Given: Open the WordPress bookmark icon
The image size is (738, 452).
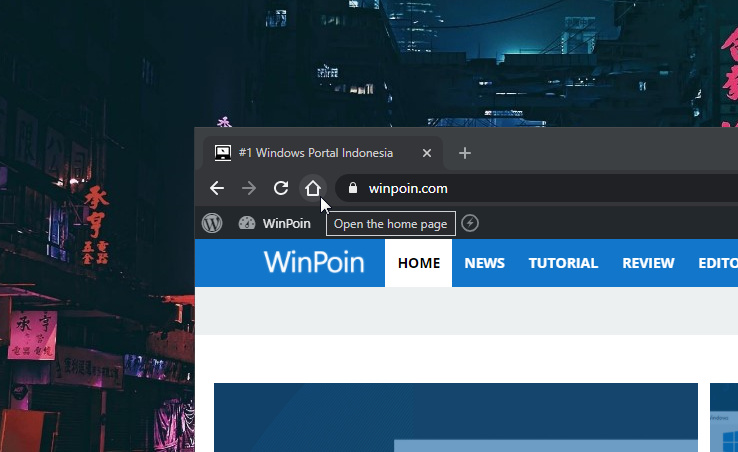Looking at the screenshot, I should pyautogui.click(x=212, y=223).
